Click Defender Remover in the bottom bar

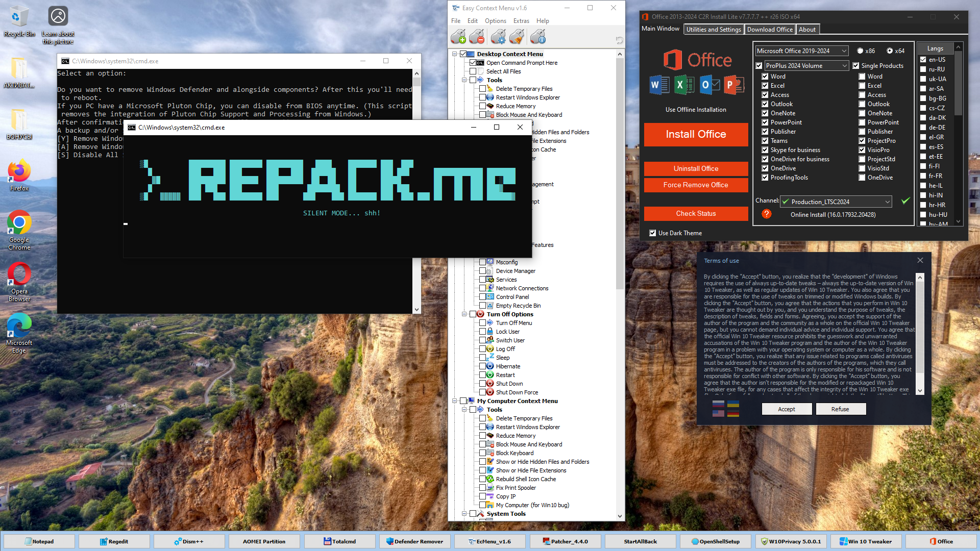tap(414, 541)
